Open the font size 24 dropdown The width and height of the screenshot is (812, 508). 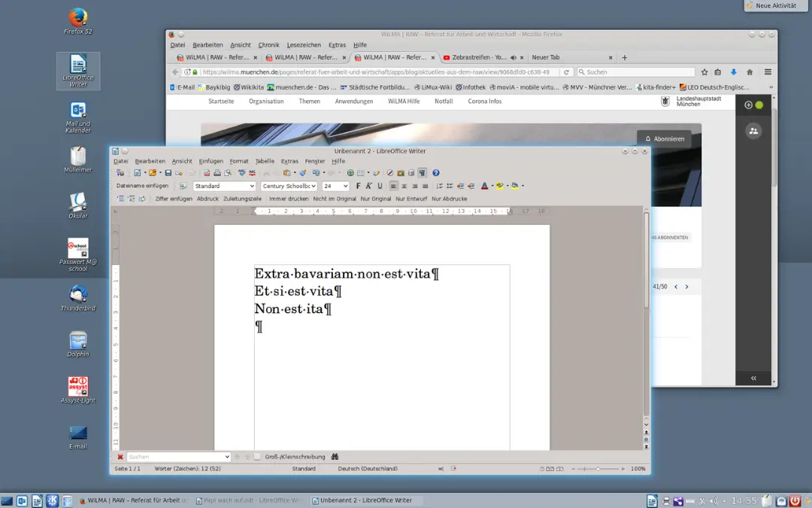coord(345,186)
